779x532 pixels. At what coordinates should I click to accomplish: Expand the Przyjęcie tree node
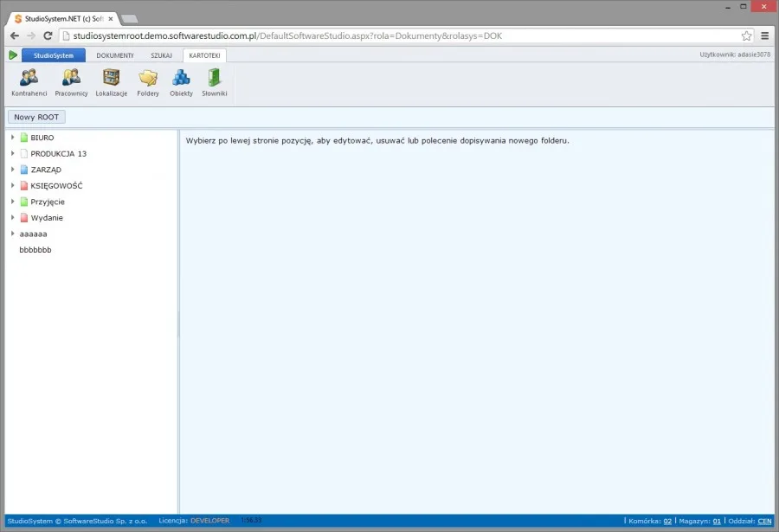(x=12, y=202)
